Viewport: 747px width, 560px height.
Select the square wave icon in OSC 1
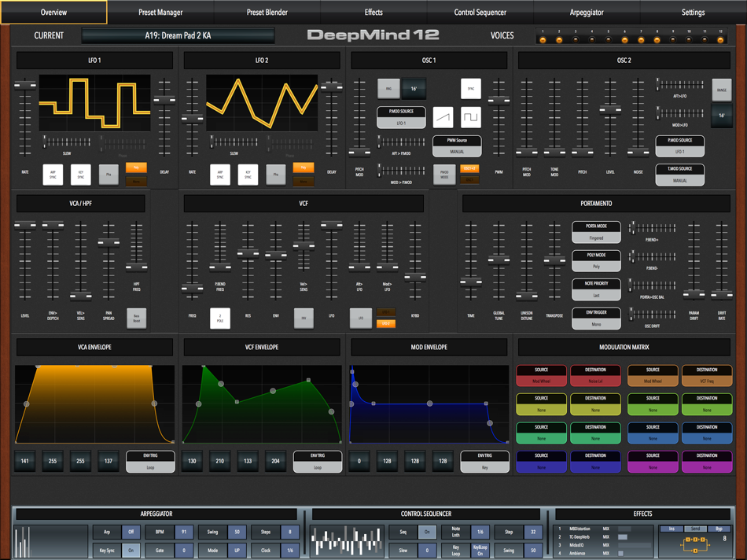coord(472,117)
